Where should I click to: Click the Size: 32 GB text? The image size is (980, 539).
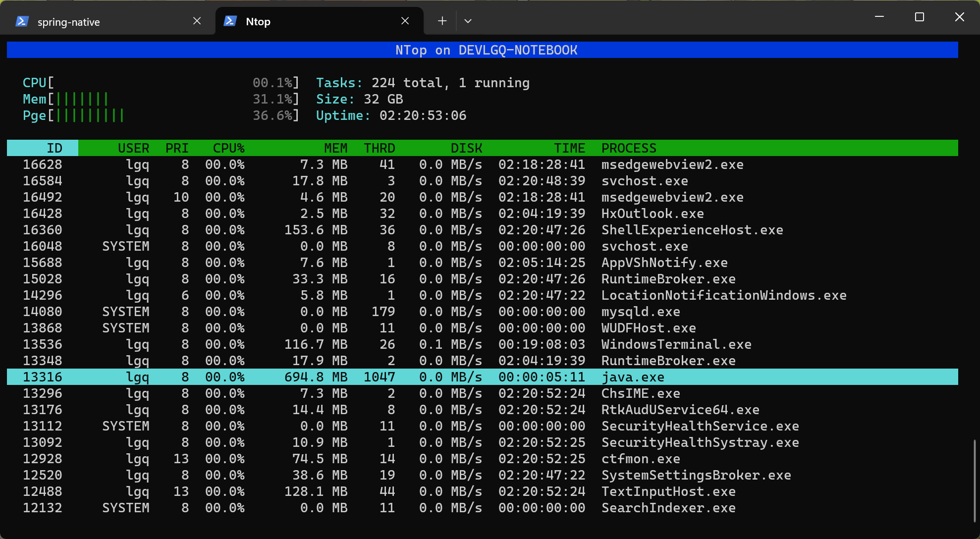pos(359,99)
